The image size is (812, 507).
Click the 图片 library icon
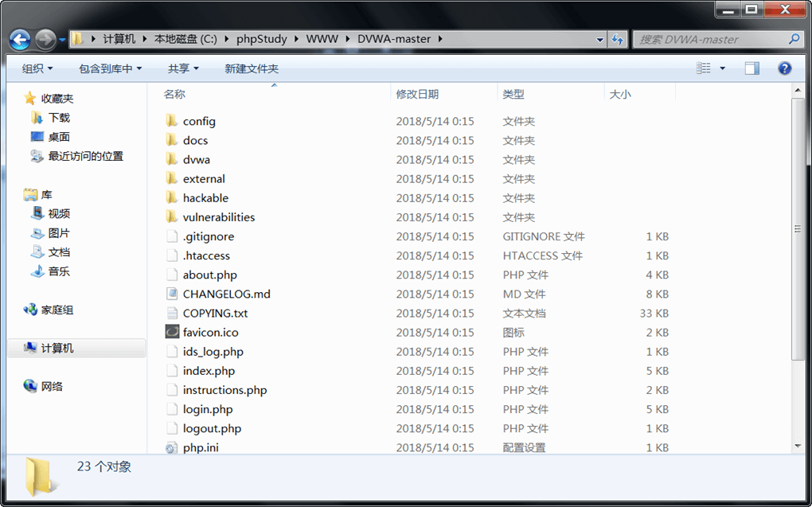(x=37, y=233)
